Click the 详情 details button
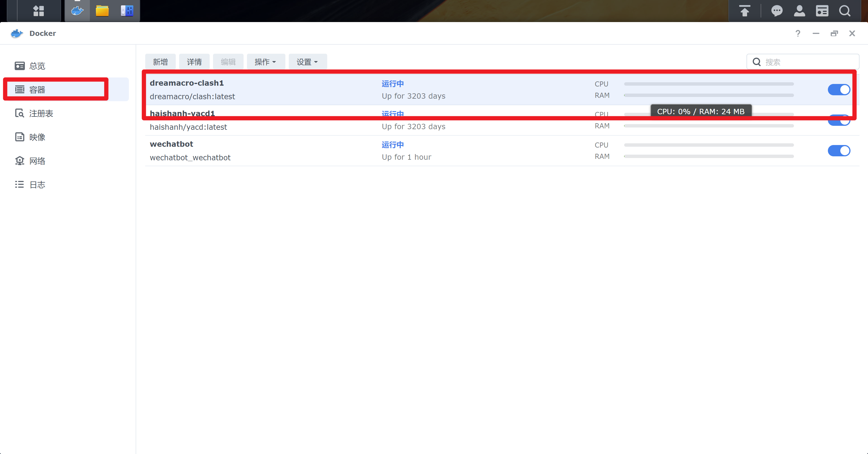Image resolution: width=868 pixels, height=454 pixels. pyautogui.click(x=194, y=62)
